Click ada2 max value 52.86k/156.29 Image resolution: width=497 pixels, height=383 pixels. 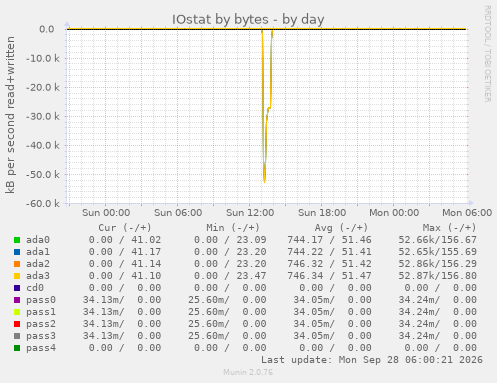point(438,264)
